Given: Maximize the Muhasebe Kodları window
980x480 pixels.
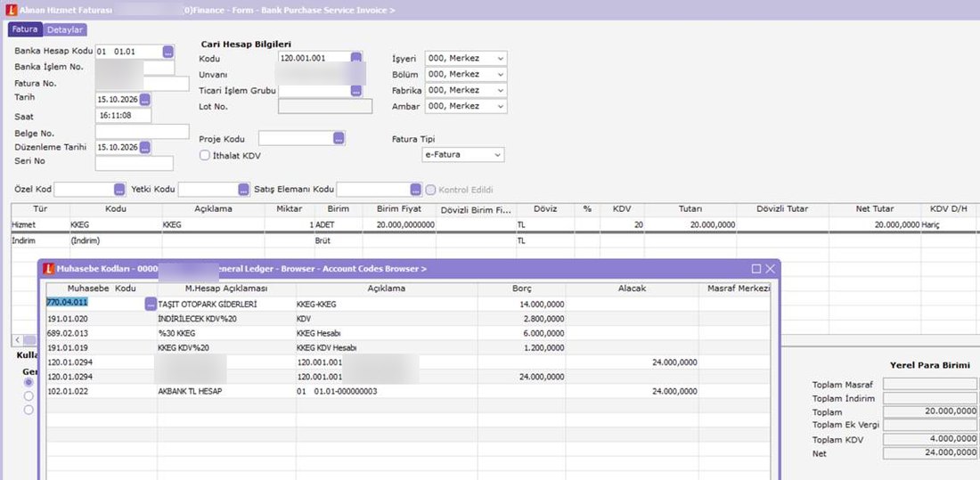Looking at the screenshot, I should (756, 269).
